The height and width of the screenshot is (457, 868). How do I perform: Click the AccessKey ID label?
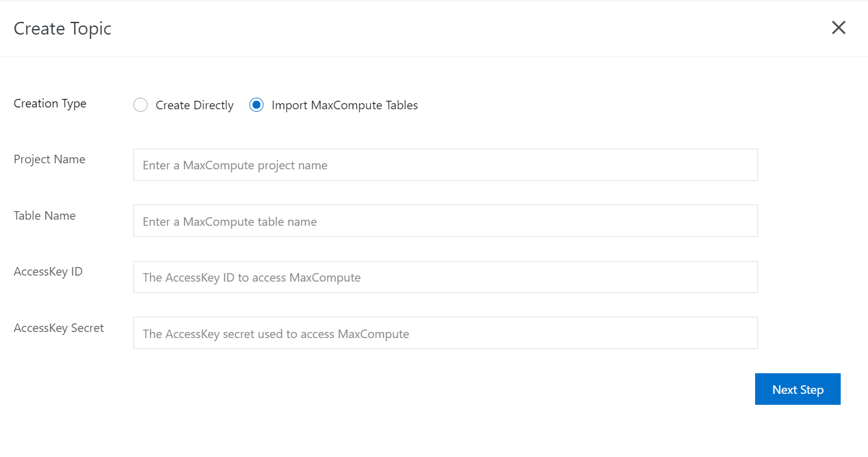pos(48,272)
